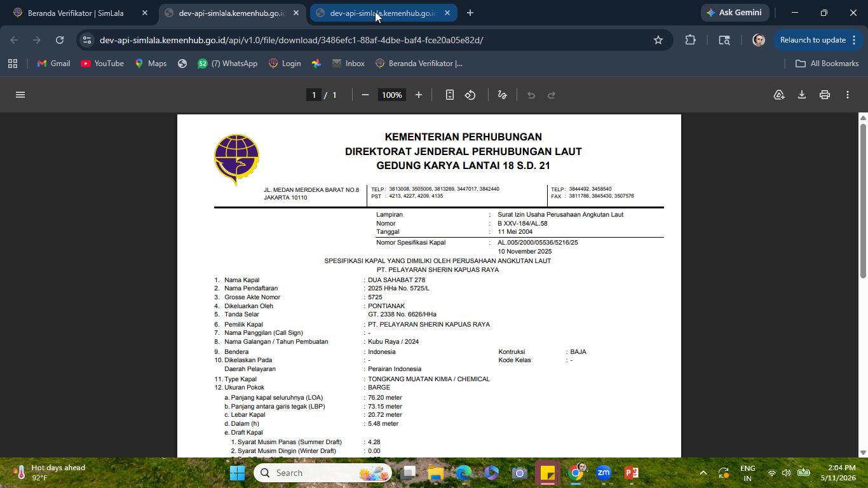Open Ask Gemini
The image size is (868, 488).
pyautogui.click(x=735, y=13)
